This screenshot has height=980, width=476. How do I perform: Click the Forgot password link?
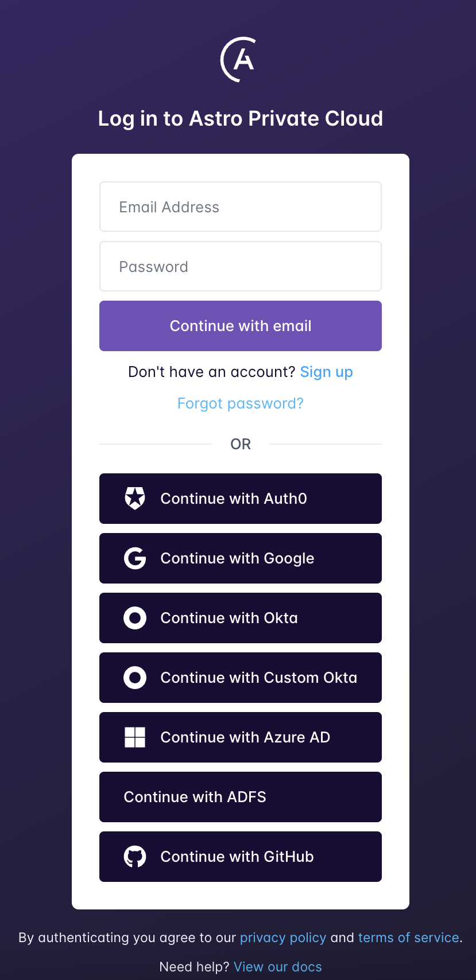[x=240, y=403]
